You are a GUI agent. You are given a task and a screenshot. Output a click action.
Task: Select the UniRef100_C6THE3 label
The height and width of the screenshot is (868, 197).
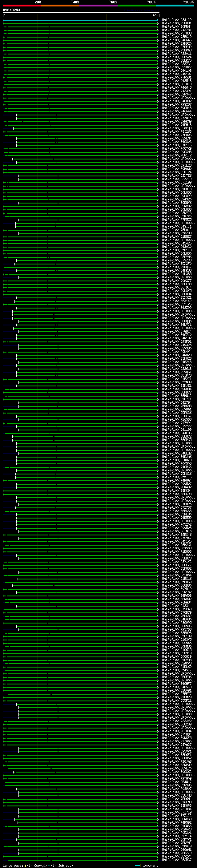coord(176,84)
